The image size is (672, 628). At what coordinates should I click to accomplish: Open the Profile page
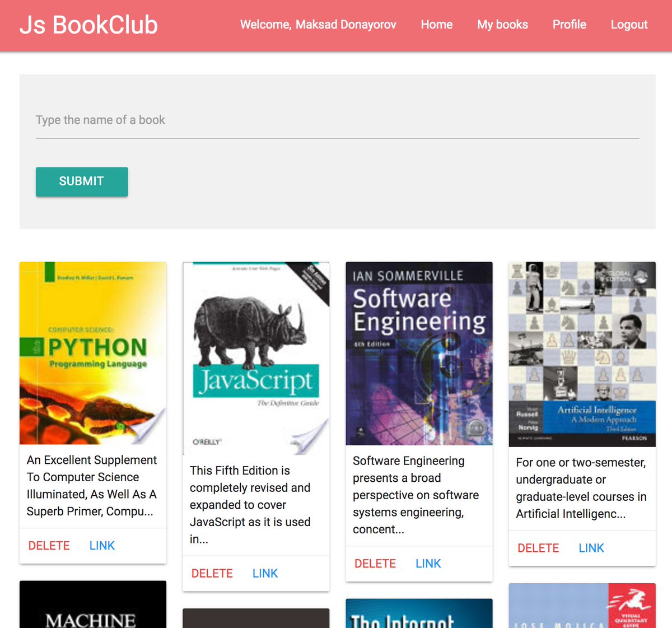tap(570, 25)
